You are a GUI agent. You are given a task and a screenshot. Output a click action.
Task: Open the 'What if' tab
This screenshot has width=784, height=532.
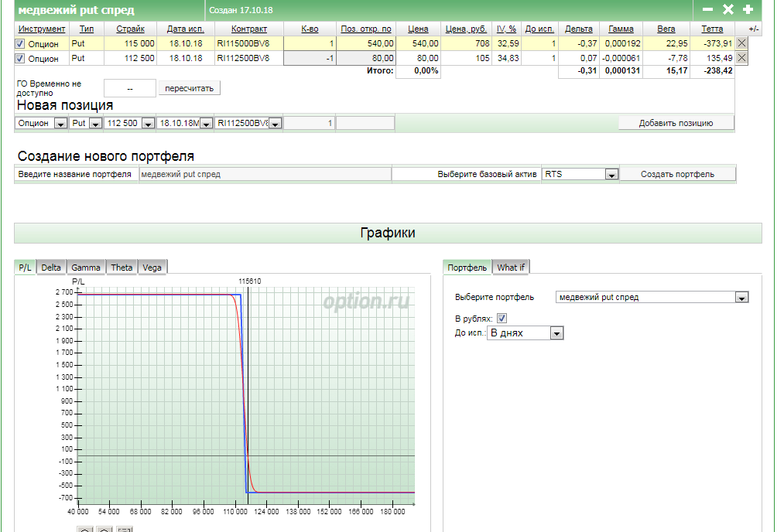tap(510, 268)
